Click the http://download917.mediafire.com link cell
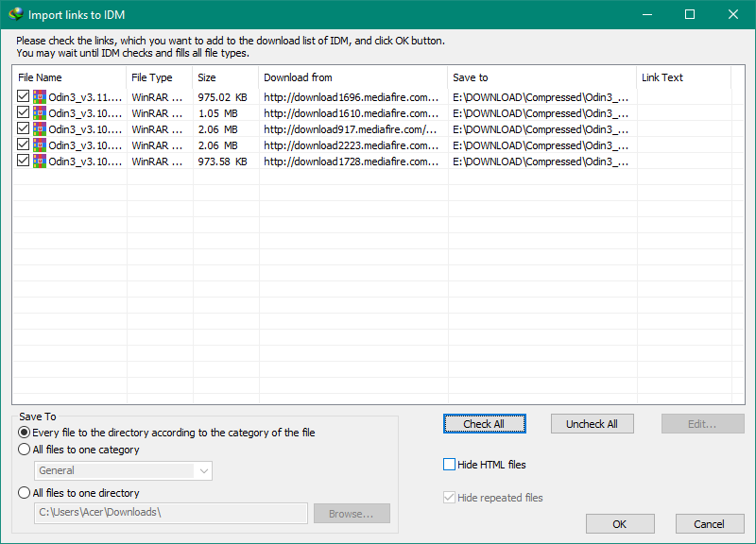This screenshot has height=544, width=756. click(x=350, y=129)
